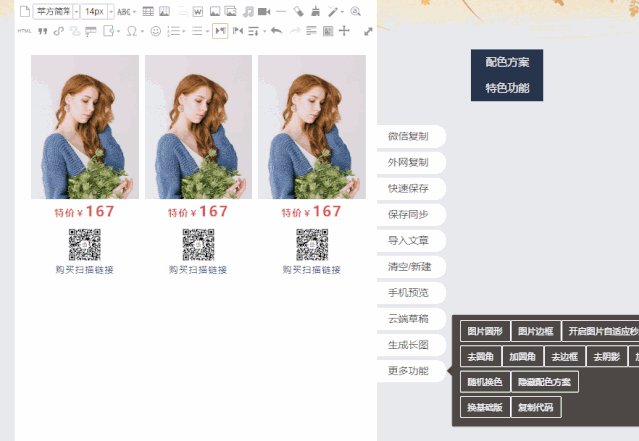Expand the ordered list style arrow

point(184,31)
